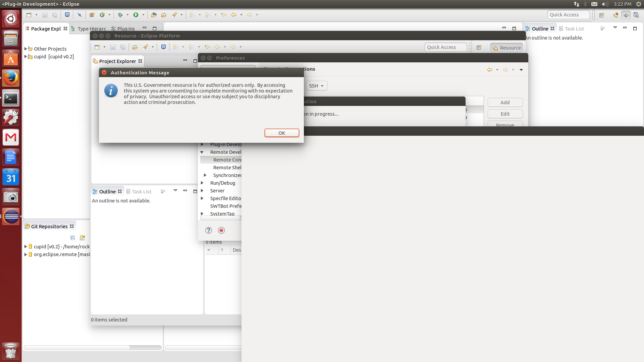Viewport: 644px width, 362px height.
Task: Select the SWTBot Prefe tree item
Action: (x=226, y=206)
